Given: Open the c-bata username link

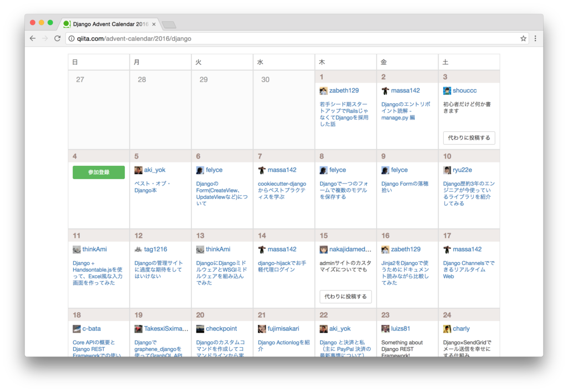Looking at the screenshot, I should click(92, 329).
